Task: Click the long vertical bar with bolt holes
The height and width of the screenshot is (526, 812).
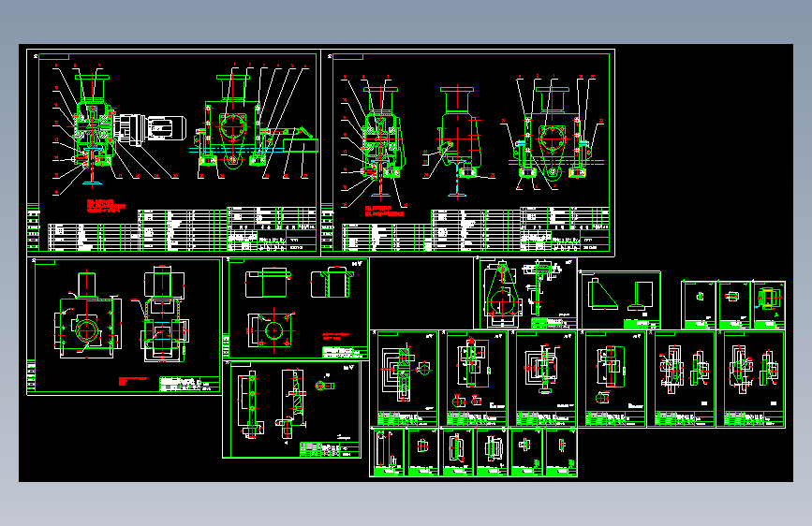Action: click(251, 404)
